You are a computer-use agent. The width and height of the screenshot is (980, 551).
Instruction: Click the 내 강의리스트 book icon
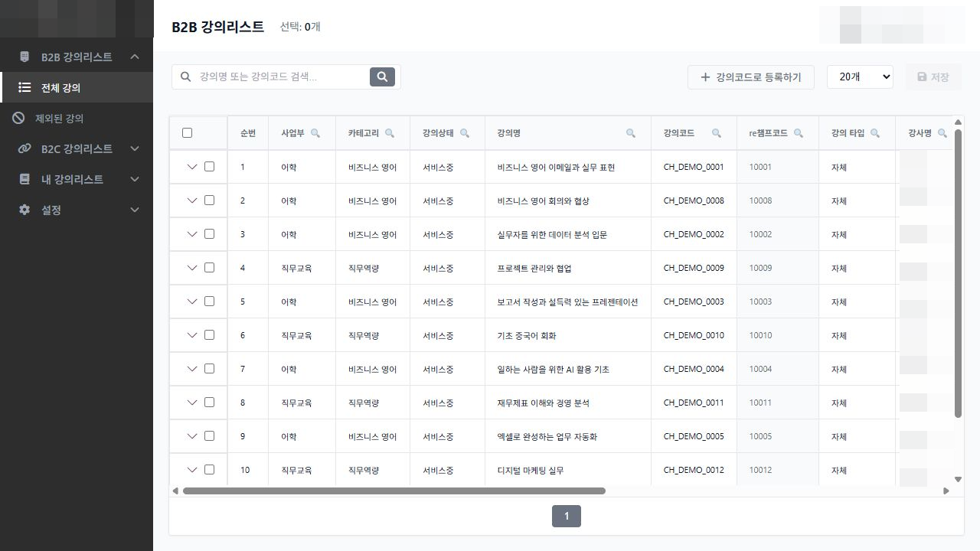pyautogui.click(x=24, y=179)
